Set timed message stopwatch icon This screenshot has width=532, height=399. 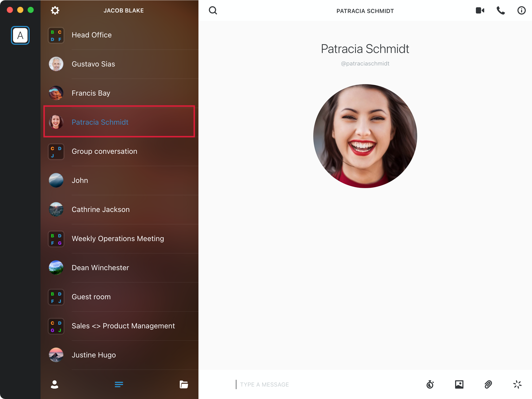pyautogui.click(x=430, y=384)
